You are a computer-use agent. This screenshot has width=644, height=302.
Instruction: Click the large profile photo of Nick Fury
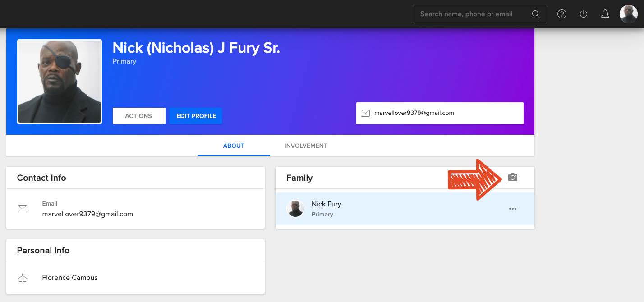pos(60,81)
